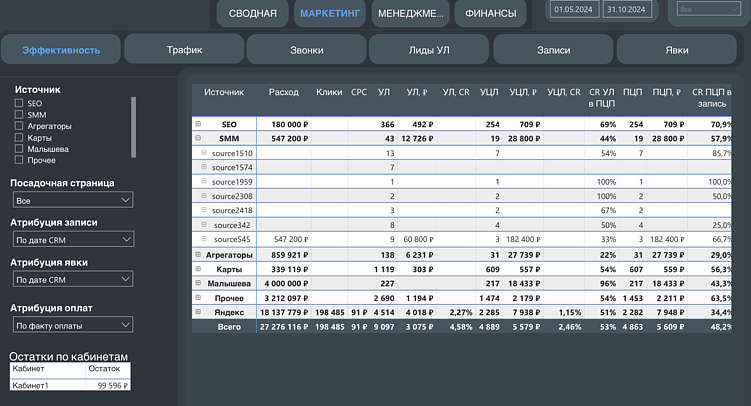Enable the Малышева source checkbox

[x=19, y=148]
